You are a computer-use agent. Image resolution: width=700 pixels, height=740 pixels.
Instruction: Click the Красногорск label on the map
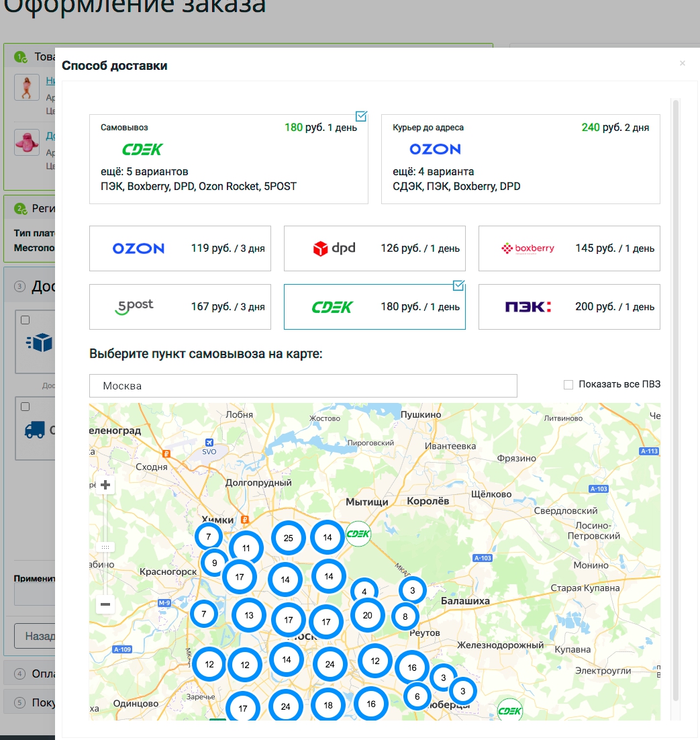coord(168,571)
